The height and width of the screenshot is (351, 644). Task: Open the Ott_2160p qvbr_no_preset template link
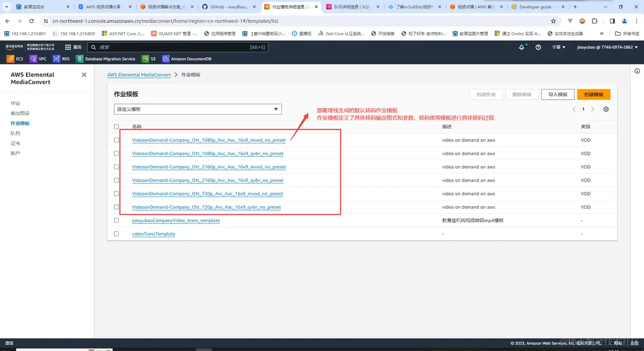click(x=208, y=180)
